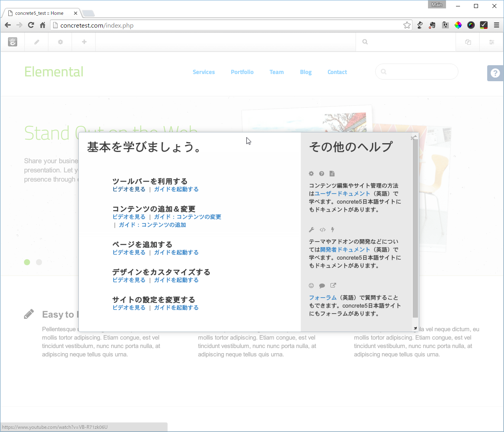
Task: Close the help dialog with X
Action: [413, 138]
